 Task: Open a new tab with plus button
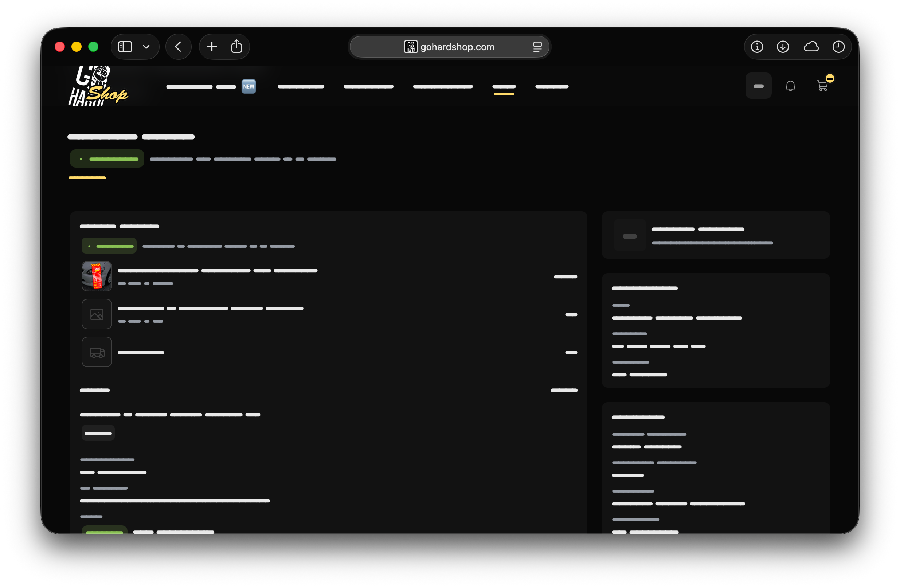pos(212,47)
